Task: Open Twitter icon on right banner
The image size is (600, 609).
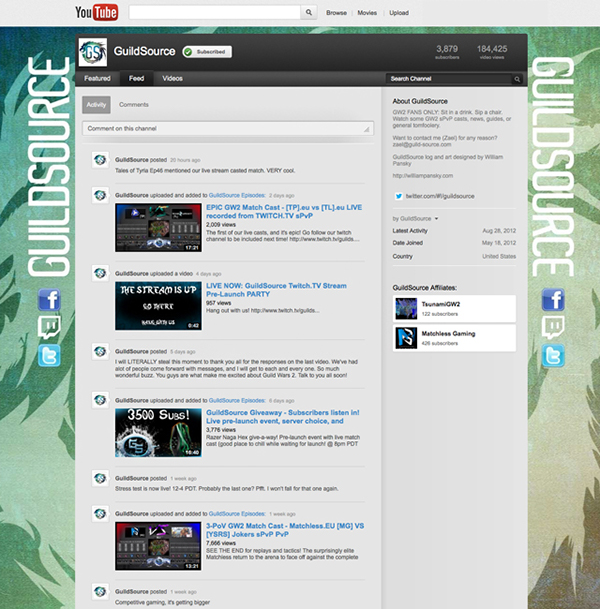Action: pos(553,355)
